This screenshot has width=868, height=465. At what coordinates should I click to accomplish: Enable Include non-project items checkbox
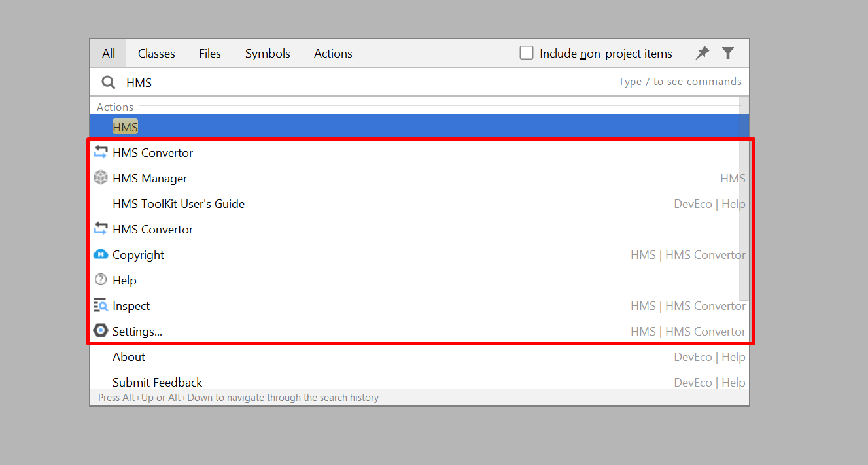pyautogui.click(x=527, y=53)
